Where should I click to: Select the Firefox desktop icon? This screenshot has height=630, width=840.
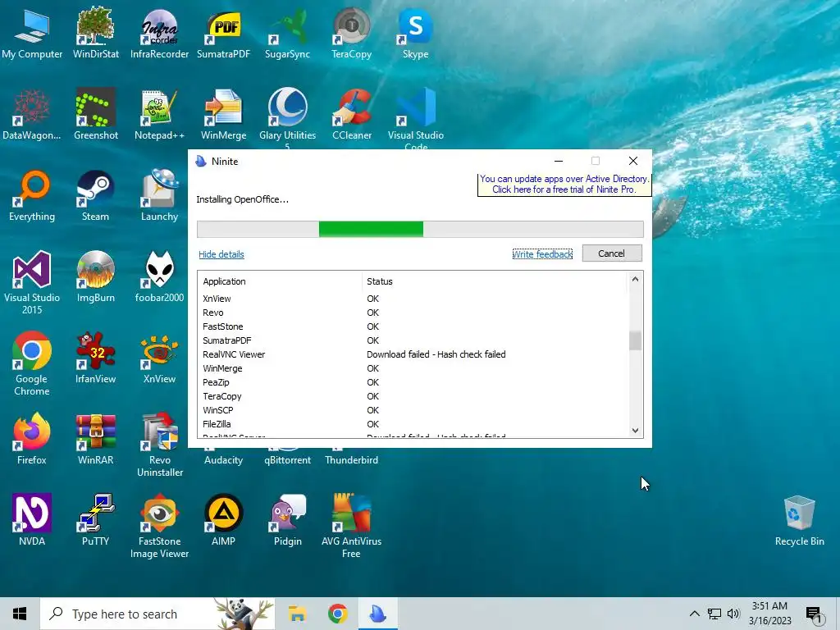pyautogui.click(x=32, y=440)
